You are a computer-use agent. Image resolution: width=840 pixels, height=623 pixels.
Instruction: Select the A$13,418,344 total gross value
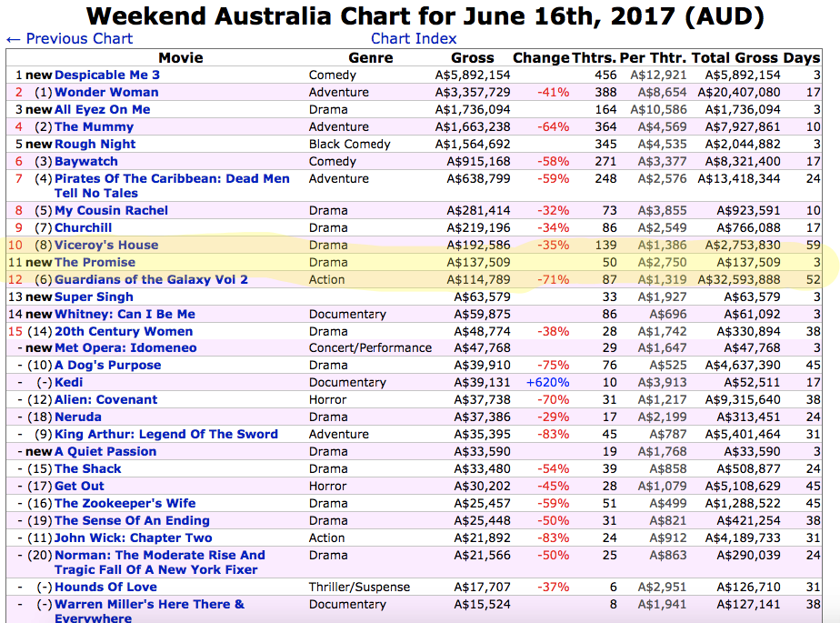click(739, 178)
